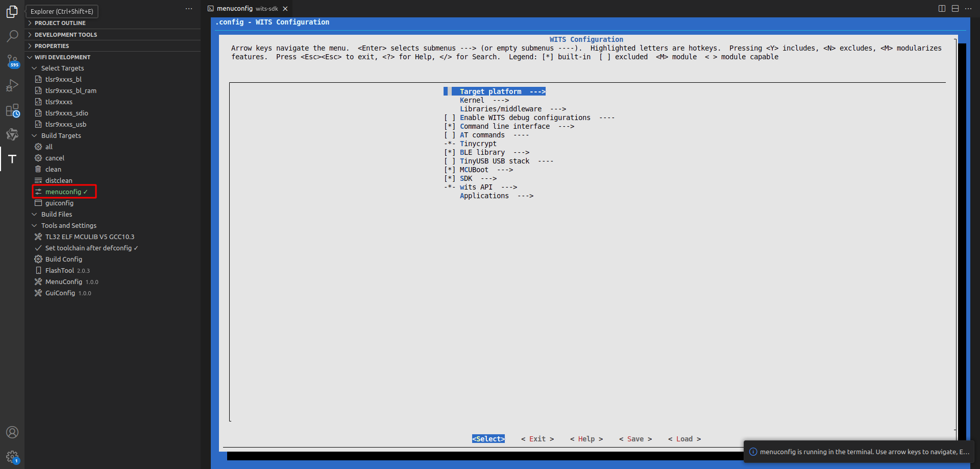Open the editor actions ellipsis menu
Image resolution: width=980 pixels, height=469 pixels.
[x=969, y=8]
